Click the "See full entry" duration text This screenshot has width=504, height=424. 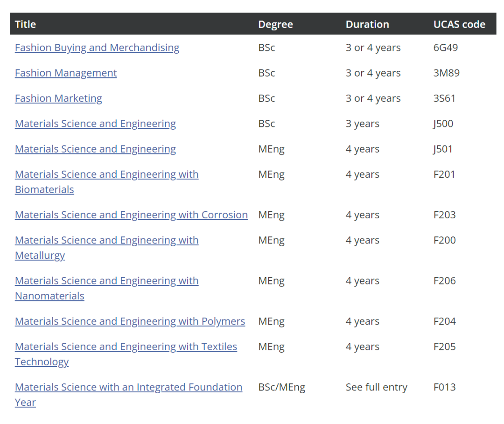[x=376, y=387]
